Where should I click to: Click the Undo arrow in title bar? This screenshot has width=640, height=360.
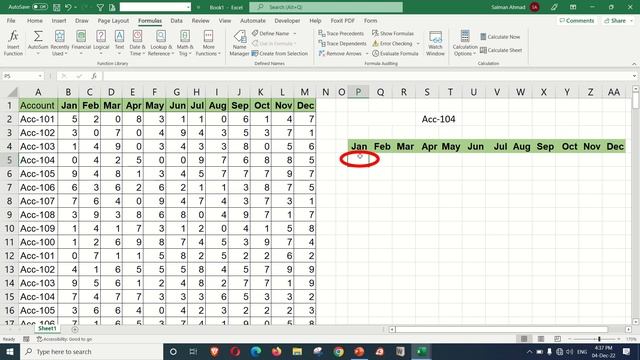coord(68,7)
